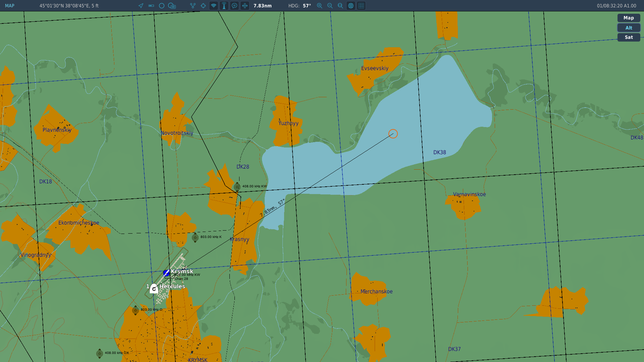Switch to the Sat satellite view
This screenshot has height=362, width=644.
tap(629, 38)
